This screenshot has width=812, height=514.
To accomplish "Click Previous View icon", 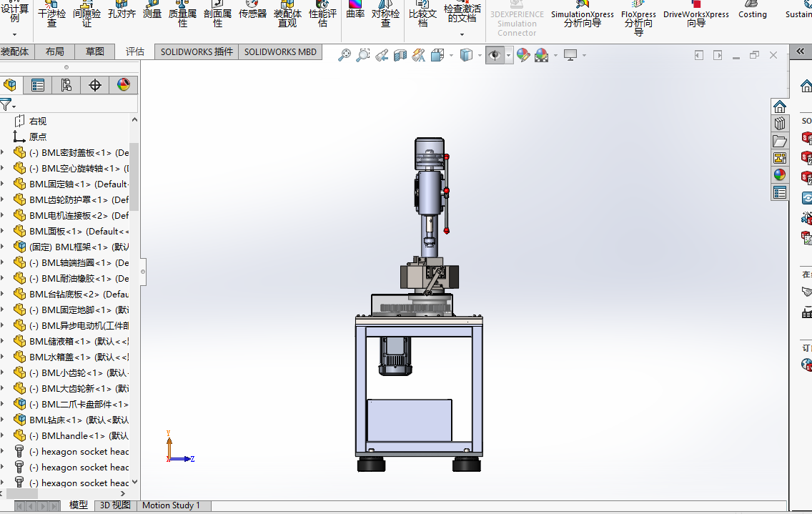I will point(382,55).
